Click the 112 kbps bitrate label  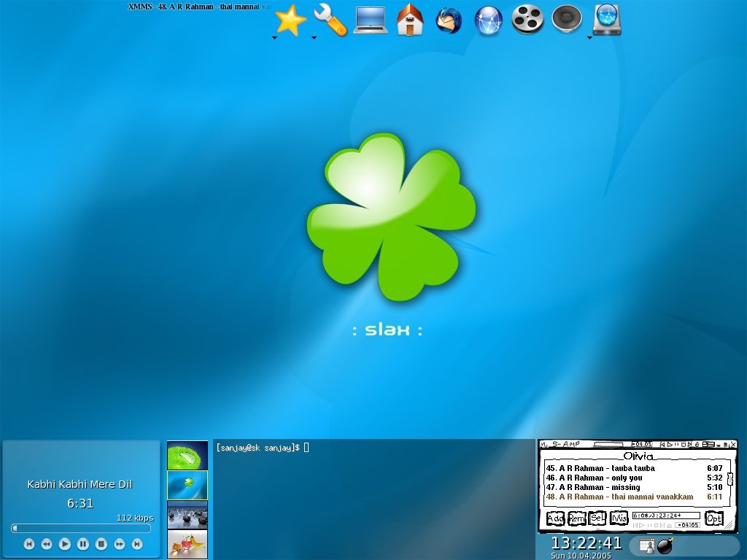coord(135,518)
